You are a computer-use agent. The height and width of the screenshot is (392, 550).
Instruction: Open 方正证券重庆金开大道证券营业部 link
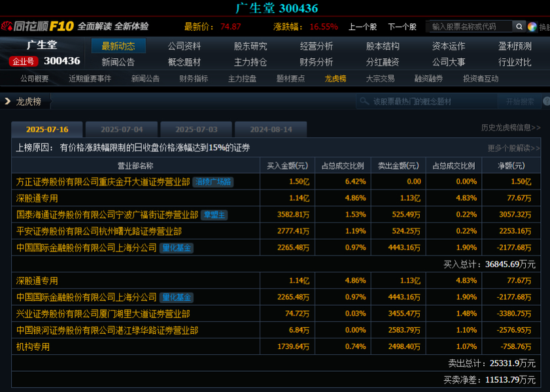coord(103,182)
